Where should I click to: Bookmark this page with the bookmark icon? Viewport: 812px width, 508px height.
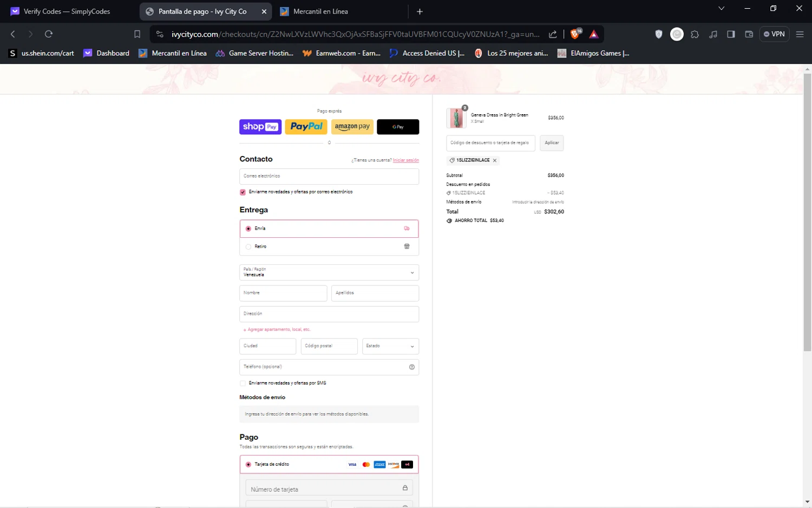pyautogui.click(x=137, y=34)
